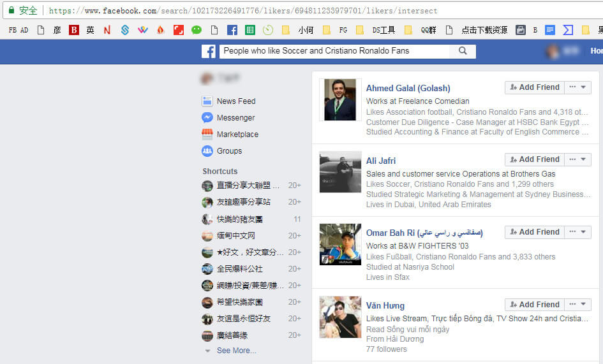Open Groups from the left sidebar
Viewport: 603px width, 364px height.
tap(229, 151)
